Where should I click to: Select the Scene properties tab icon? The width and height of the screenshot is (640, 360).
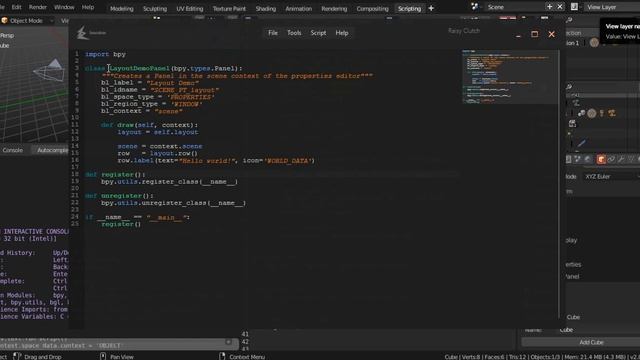[578, 159]
